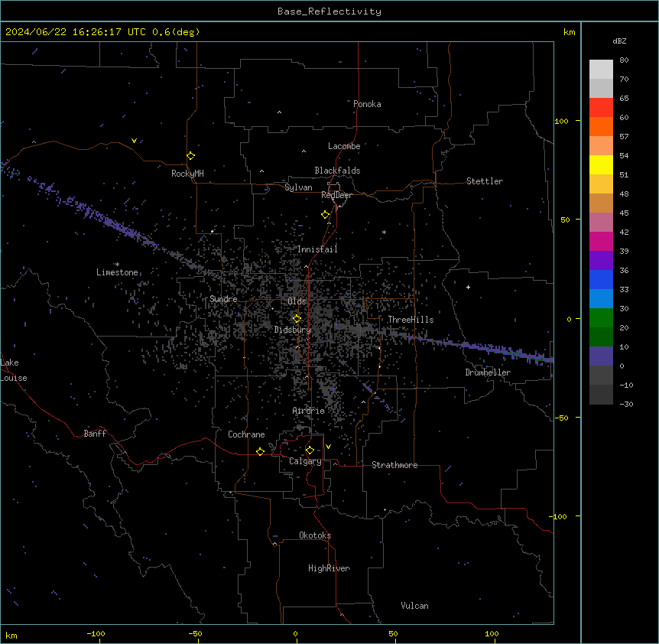Select the royal blue swatch in dBZ legend
The height and width of the screenshot is (644, 659).
pos(601,279)
